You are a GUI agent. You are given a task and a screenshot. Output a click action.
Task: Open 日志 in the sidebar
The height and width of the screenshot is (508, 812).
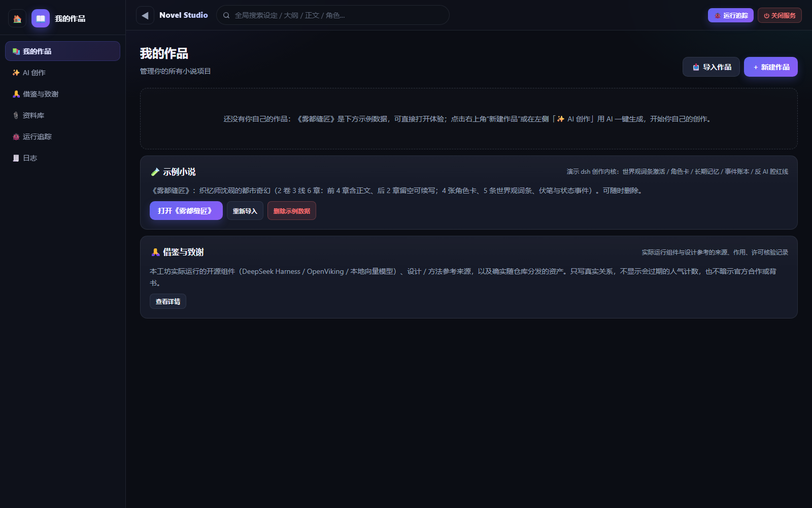pos(62,158)
